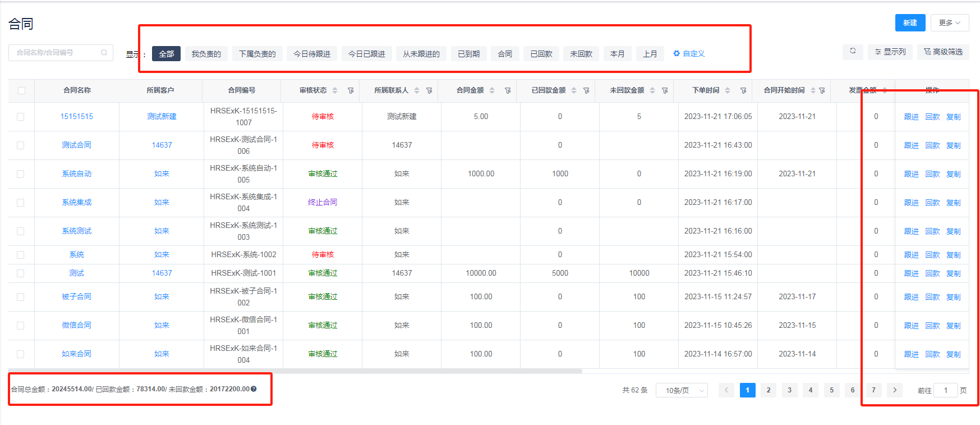Click the filter icon beside 审核状态
This screenshot has height=425, width=980.
(x=351, y=90)
